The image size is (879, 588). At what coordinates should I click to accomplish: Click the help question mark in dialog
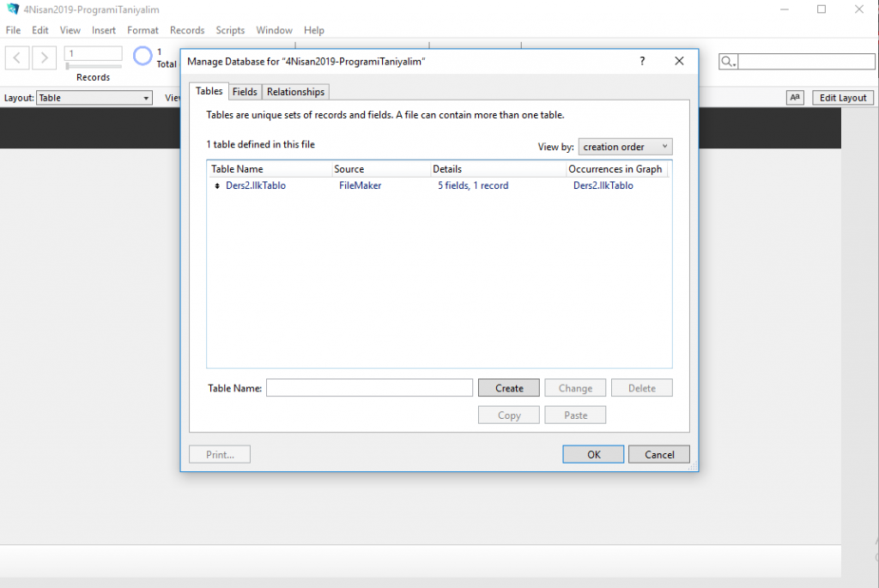(642, 61)
